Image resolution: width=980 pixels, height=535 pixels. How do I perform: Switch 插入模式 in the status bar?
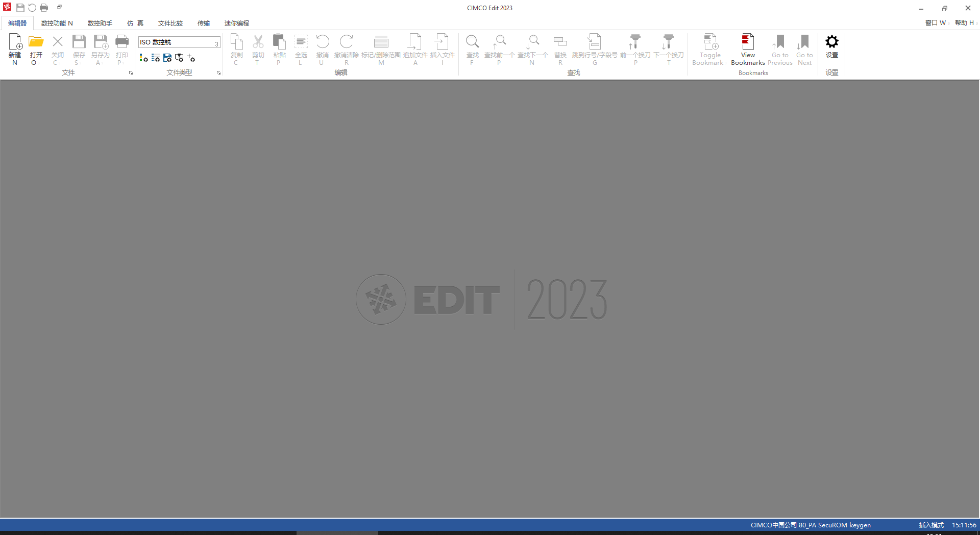click(931, 525)
